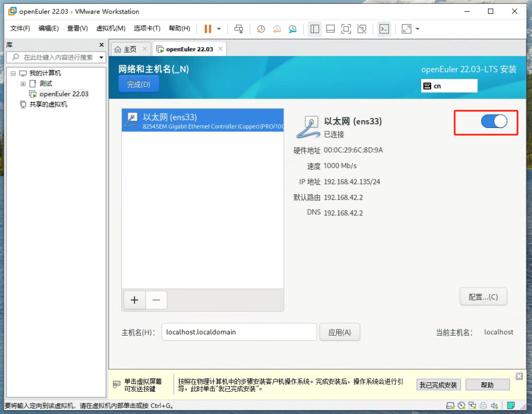
Task: Open the snapshot manager icon
Action: (x=293, y=29)
